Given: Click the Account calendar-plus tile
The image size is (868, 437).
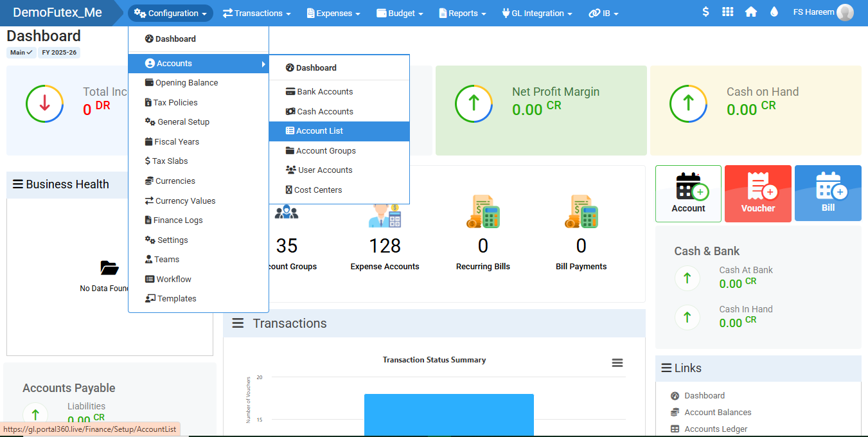Looking at the screenshot, I should pyautogui.click(x=688, y=193).
